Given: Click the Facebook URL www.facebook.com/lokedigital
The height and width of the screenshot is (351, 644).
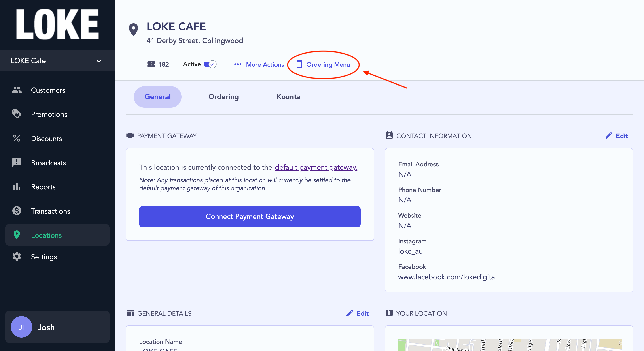Looking at the screenshot, I should pyautogui.click(x=447, y=277).
